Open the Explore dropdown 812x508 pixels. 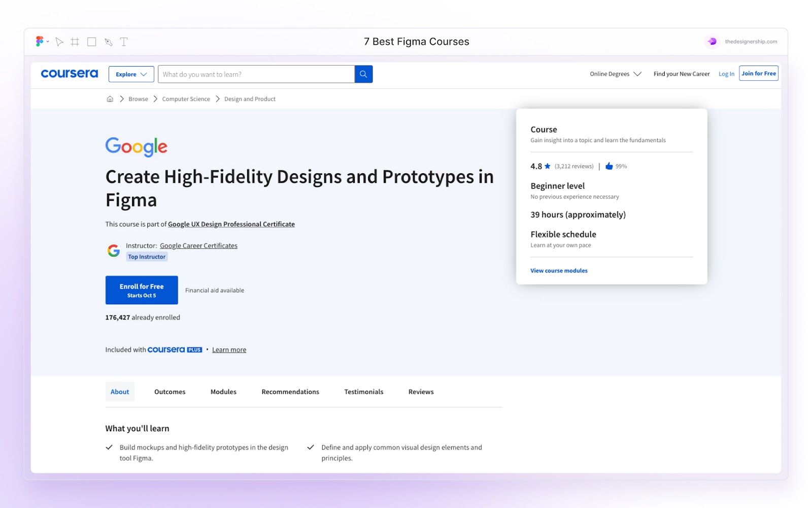pyautogui.click(x=131, y=74)
